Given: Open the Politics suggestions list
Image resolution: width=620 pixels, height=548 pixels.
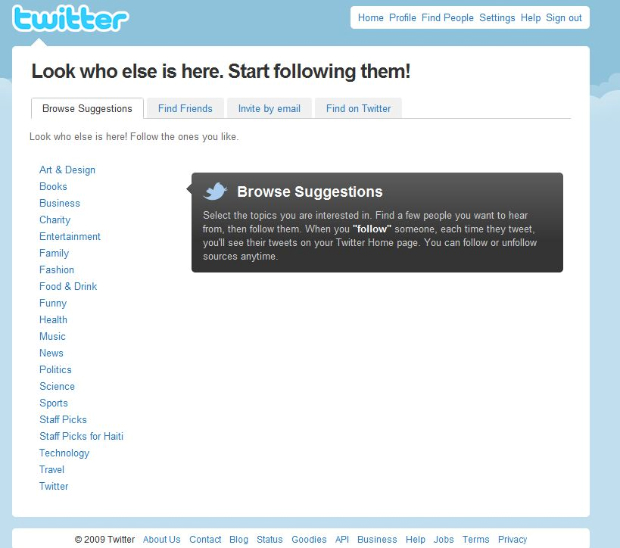Looking at the screenshot, I should pyautogui.click(x=55, y=370).
